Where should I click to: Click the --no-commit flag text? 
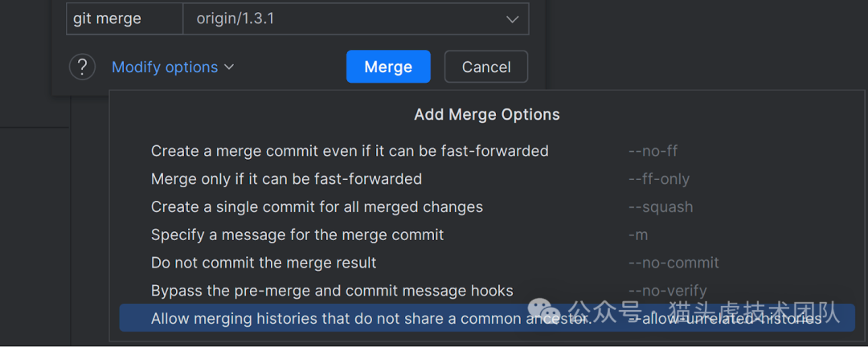674,263
